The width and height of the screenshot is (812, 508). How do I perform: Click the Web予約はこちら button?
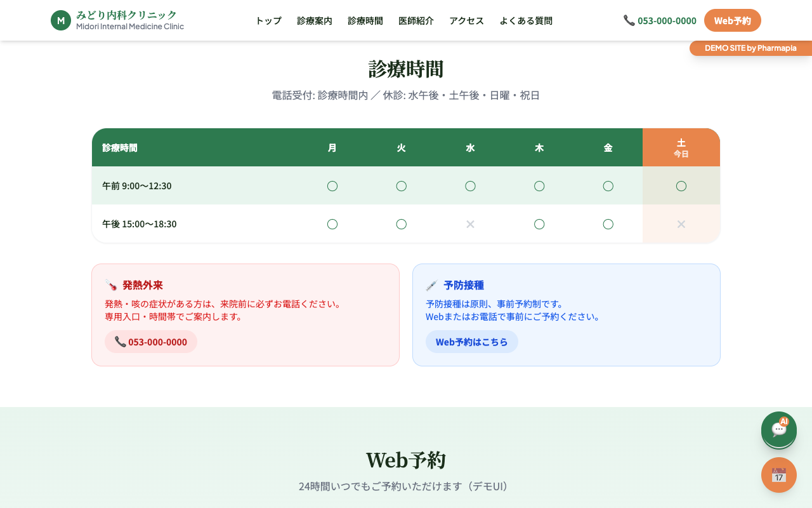[471, 342]
